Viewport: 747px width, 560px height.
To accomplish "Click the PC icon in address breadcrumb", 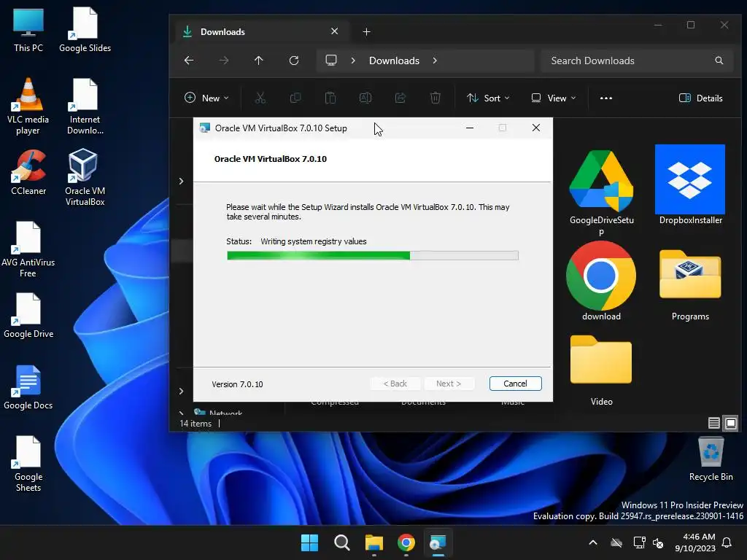I will coord(331,61).
